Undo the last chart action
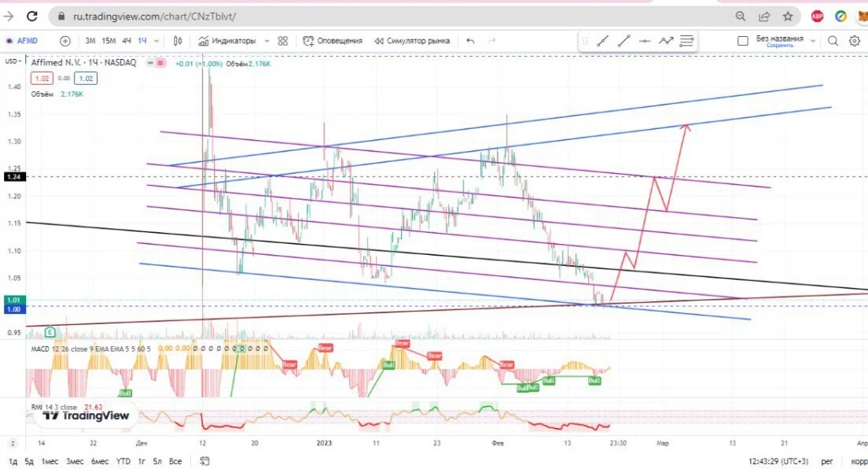This screenshot has height=469, width=868. pos(470,40)
